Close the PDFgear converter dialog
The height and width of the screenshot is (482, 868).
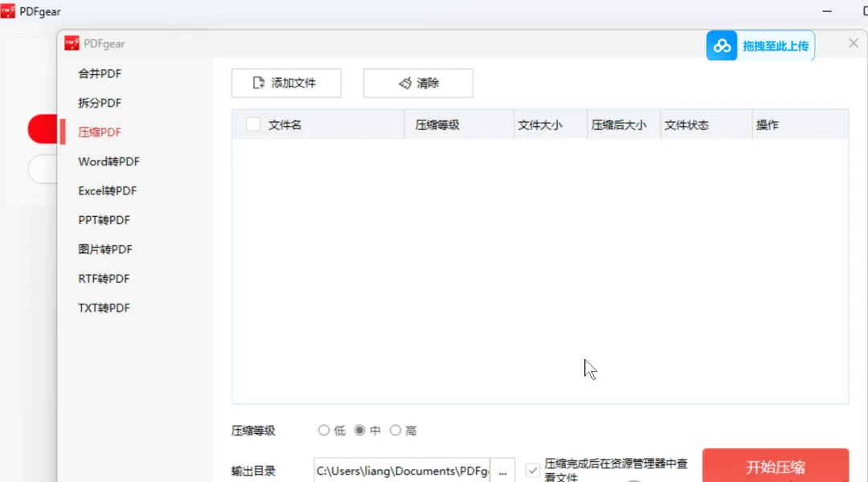point(853,43)
